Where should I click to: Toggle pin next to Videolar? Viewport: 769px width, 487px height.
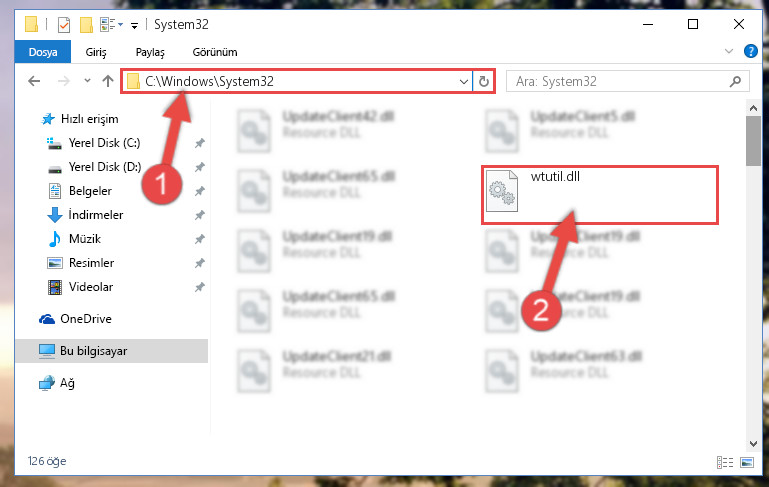pos(199,287)
